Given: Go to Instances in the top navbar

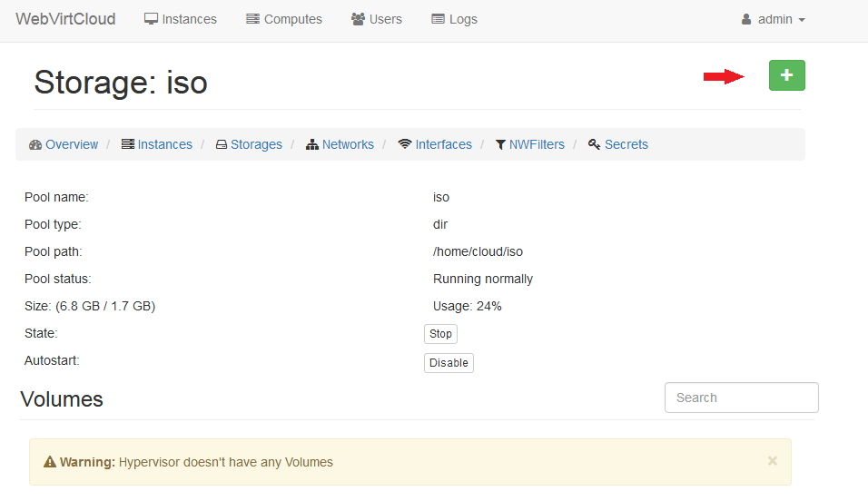Looking at the screenshot, I should (181, 19).
